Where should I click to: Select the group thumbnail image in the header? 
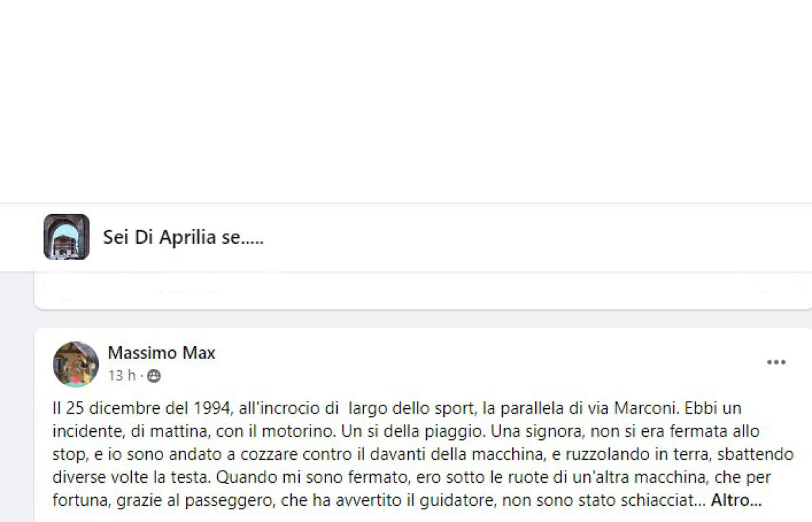point(66,237)
